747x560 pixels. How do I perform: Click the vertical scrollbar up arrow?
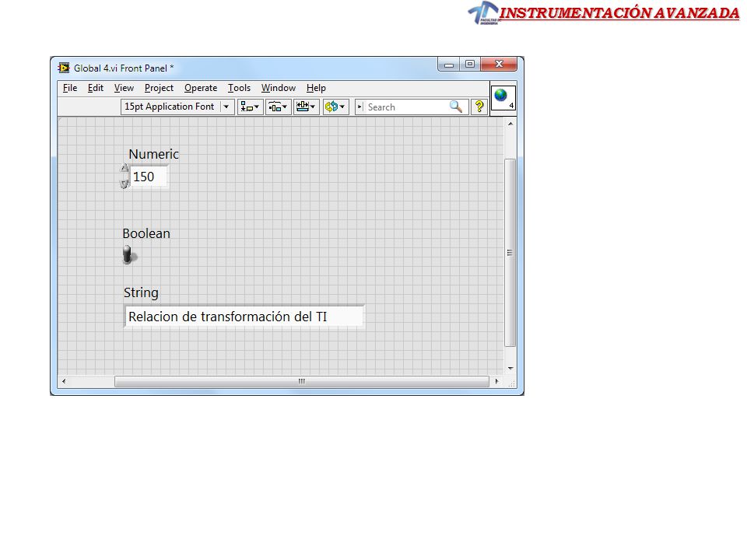(510, 124)
